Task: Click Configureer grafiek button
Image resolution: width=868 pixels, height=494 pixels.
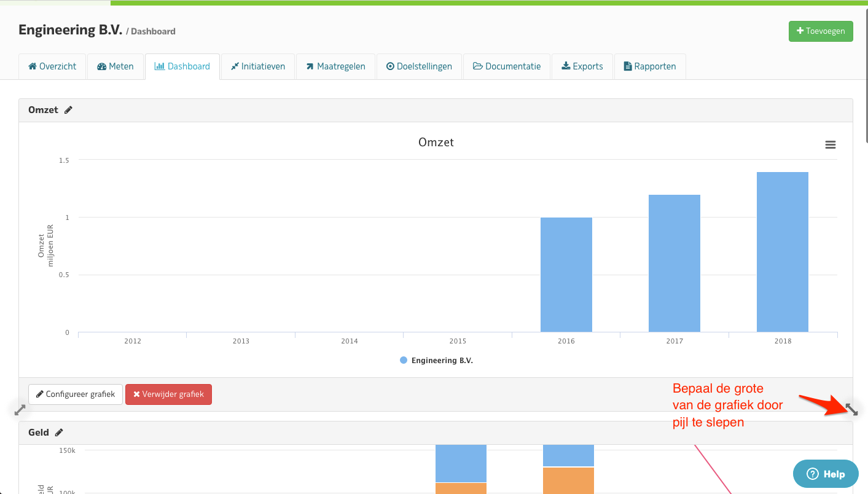Action: pos(76,394)
